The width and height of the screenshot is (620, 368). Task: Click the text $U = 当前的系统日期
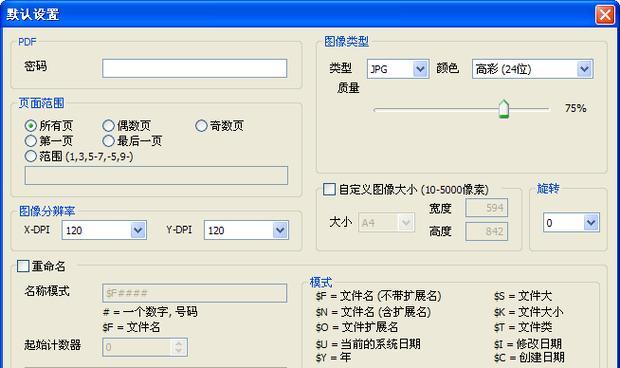pos(368,344)
